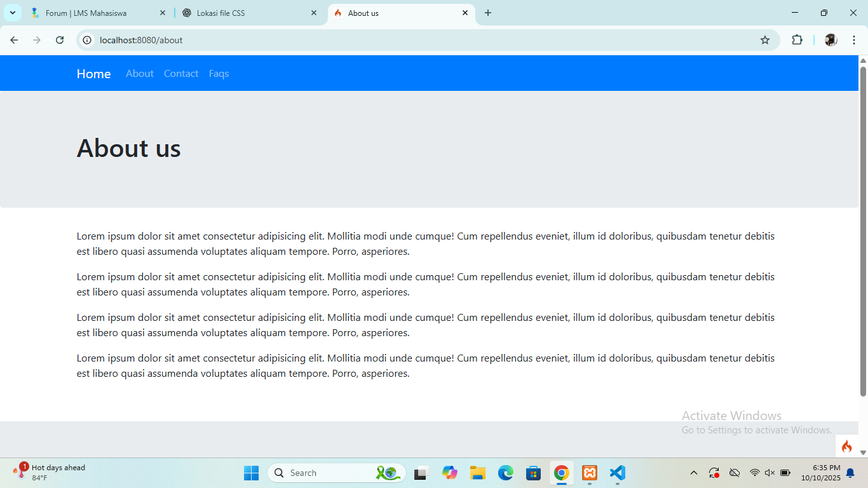This screenshot has width=868, height=488.
Task: Click the Home brand link in navbar
Action: click(x=93, y=74)
